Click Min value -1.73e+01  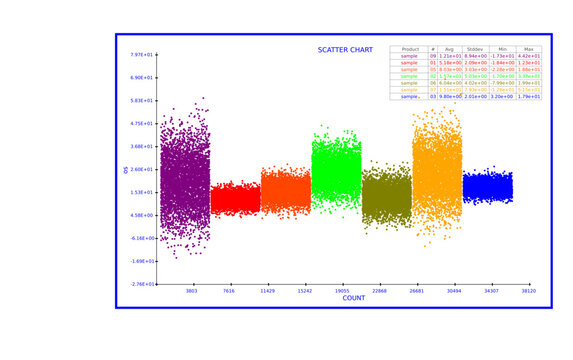pos(502,56)
